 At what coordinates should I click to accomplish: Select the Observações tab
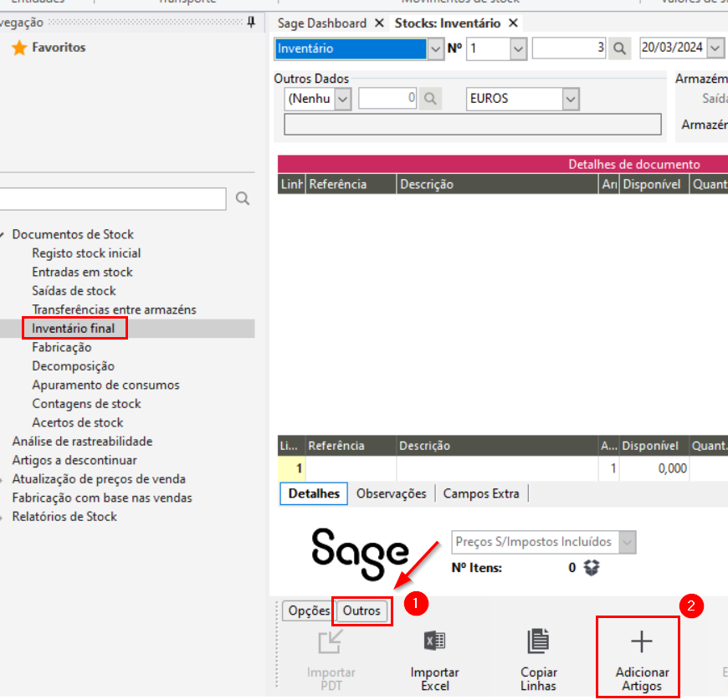pyautogui.click(x=391, y=493)
